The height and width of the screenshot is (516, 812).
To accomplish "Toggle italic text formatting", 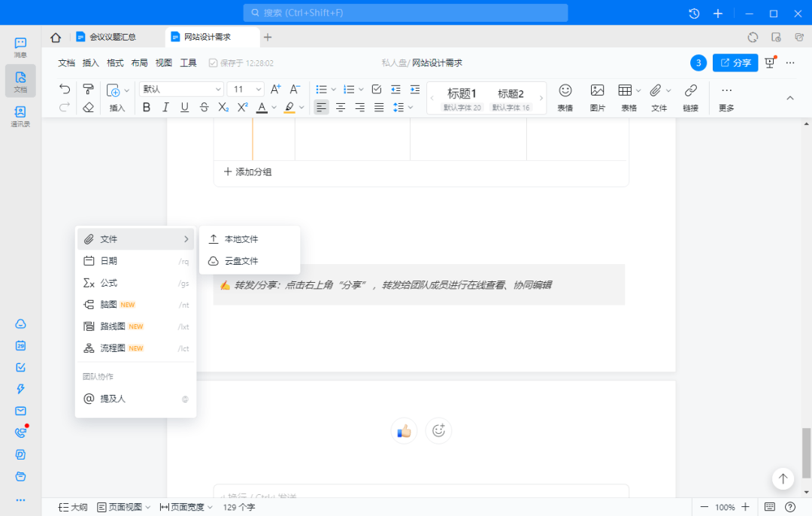I will [x=165, y=108].
